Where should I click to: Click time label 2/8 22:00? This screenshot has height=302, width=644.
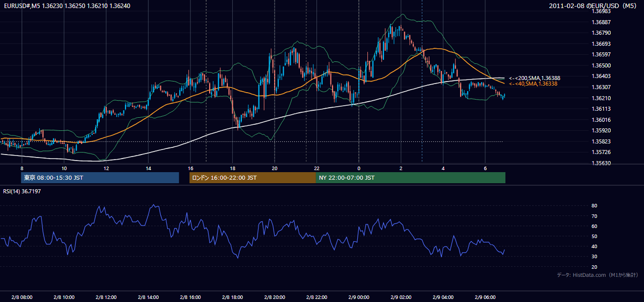(x=316, y=297)
